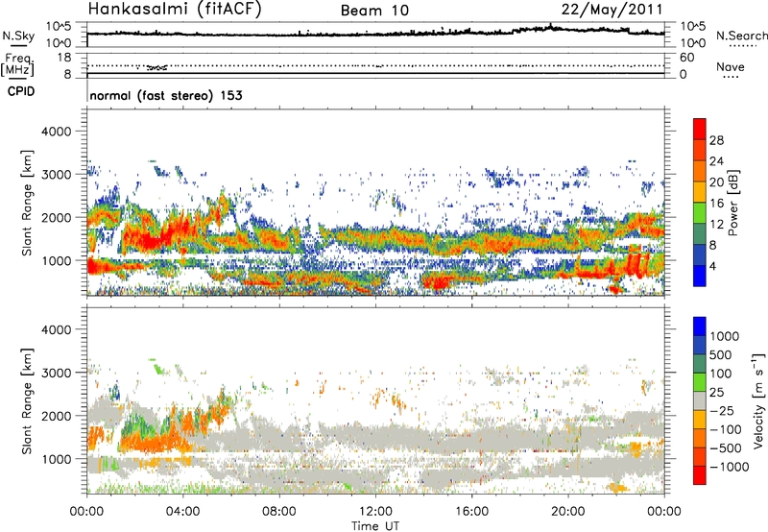The width and height of the screenshot is (768, 532).
Task: Click the 12:00 time tick label
Action: [375, 512]
